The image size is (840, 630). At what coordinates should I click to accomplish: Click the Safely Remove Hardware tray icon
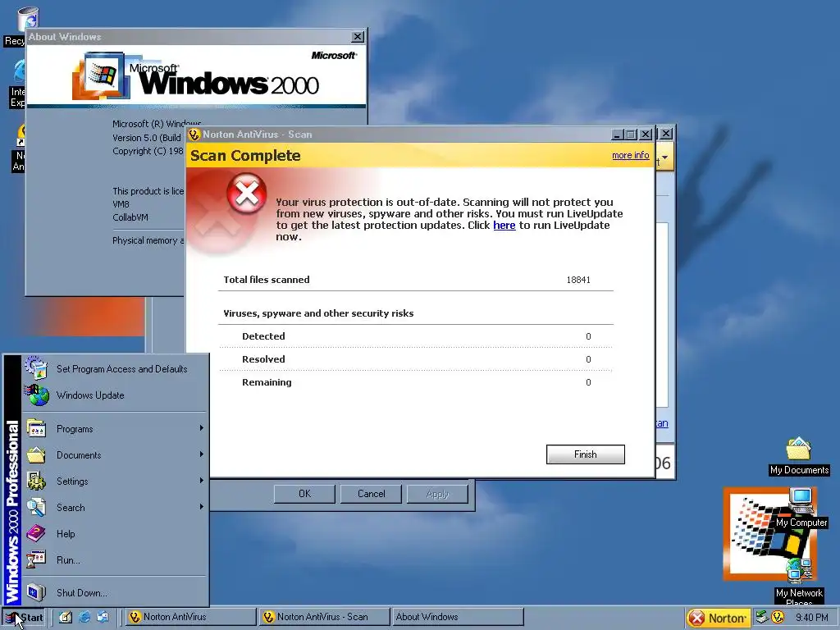tap(762, 617)
